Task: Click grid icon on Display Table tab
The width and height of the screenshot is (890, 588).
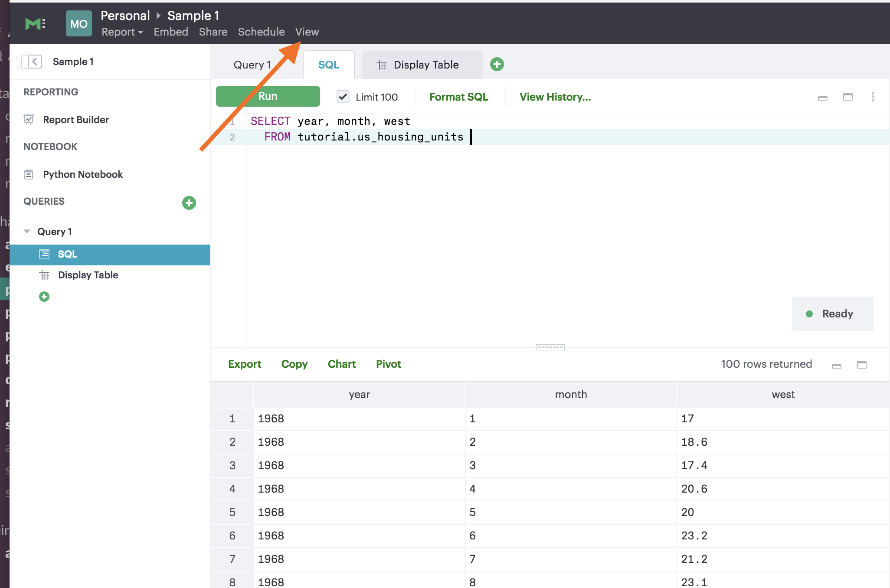Action: tap(382, 65)
